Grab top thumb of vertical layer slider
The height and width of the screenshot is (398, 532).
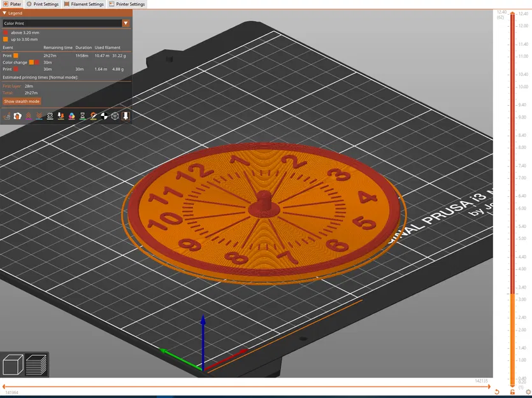pos(512,13)
